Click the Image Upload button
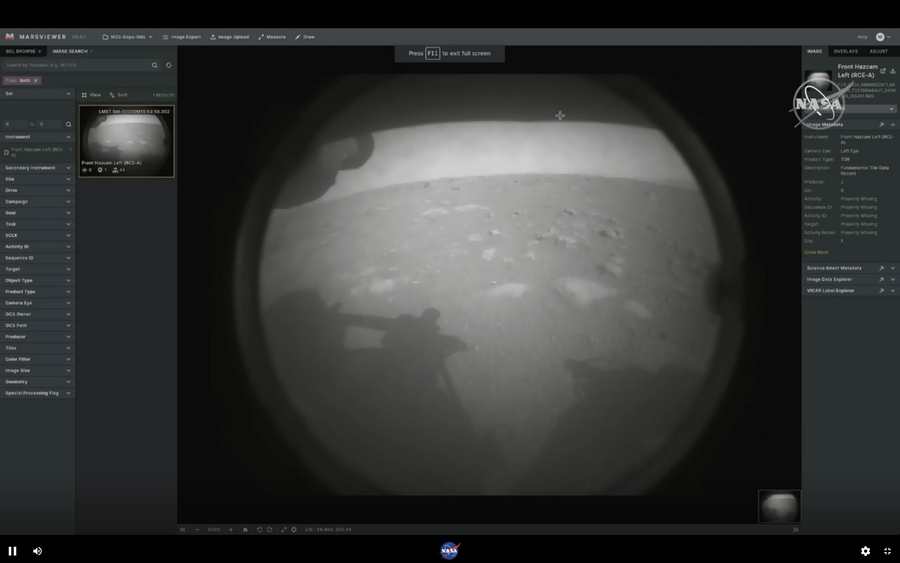This screenshot has width=900, height=563. point(230,37)
